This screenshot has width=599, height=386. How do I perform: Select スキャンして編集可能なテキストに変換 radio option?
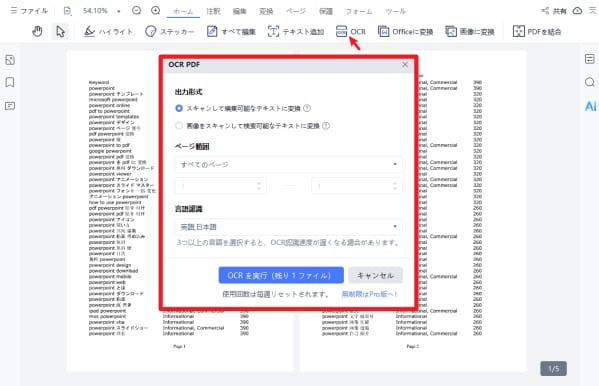click(179, 109)
